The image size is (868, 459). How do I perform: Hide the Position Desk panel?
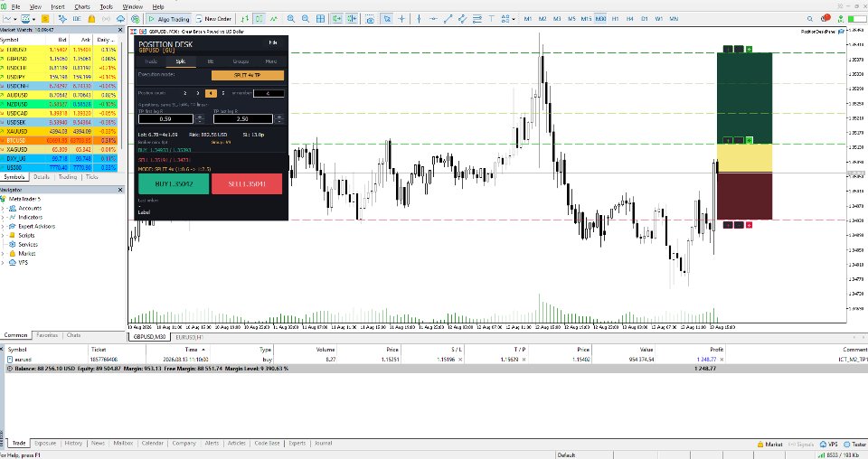(273, 42)
